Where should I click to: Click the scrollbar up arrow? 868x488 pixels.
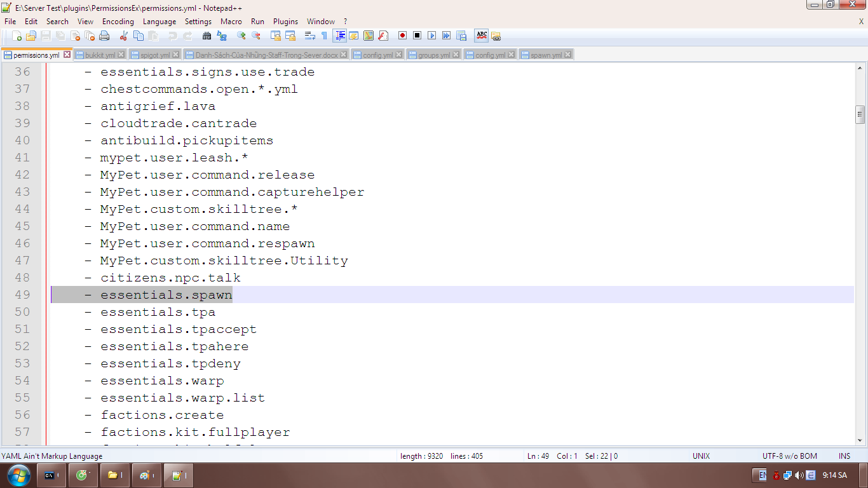[x=860, y=68]
